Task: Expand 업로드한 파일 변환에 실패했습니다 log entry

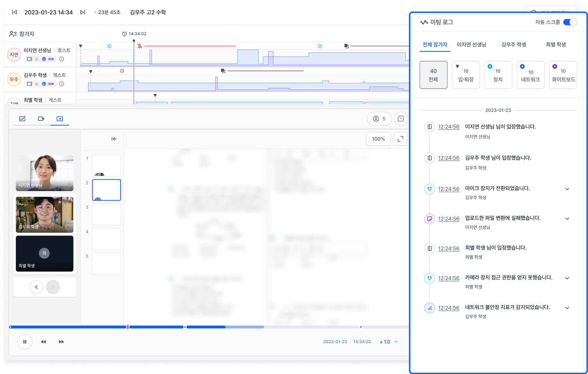Action: (x=567, y=219)
